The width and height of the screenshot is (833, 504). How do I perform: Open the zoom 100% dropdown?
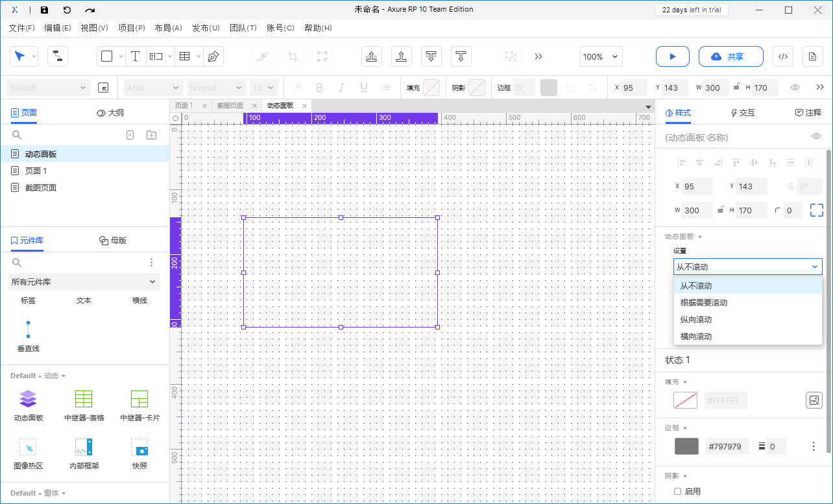[601, 56]
